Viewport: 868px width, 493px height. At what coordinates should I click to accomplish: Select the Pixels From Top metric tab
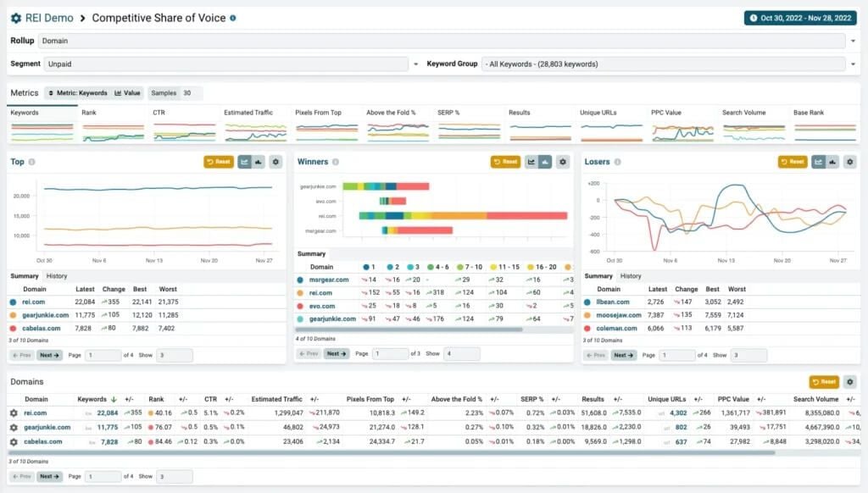tap(326, 124)
